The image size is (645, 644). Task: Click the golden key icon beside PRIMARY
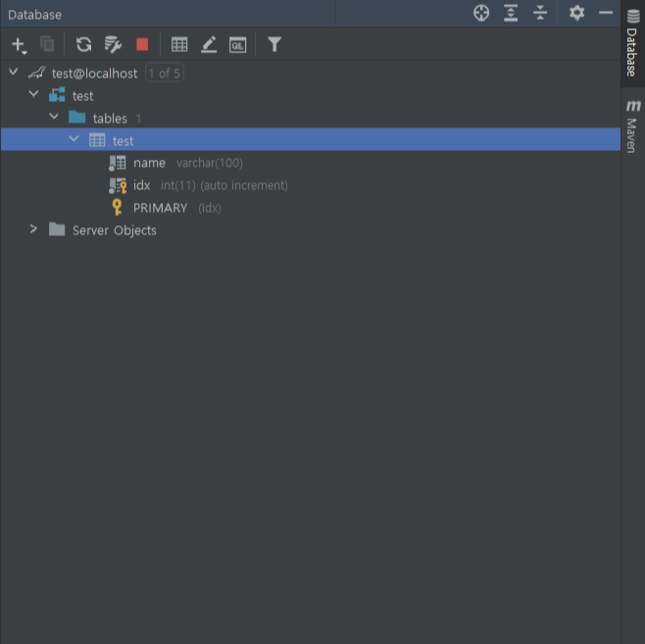118,207
